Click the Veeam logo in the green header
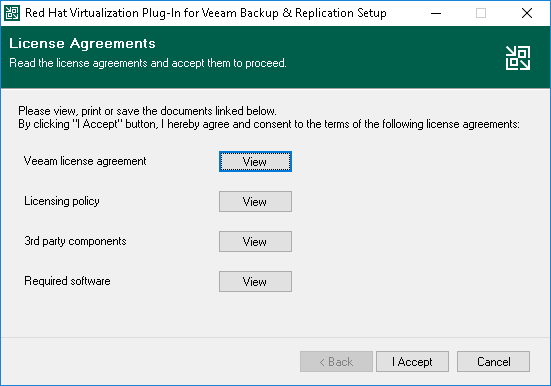The width and height of the screenshot is (551, 386). pyautogui.click(x=518, y=58)
